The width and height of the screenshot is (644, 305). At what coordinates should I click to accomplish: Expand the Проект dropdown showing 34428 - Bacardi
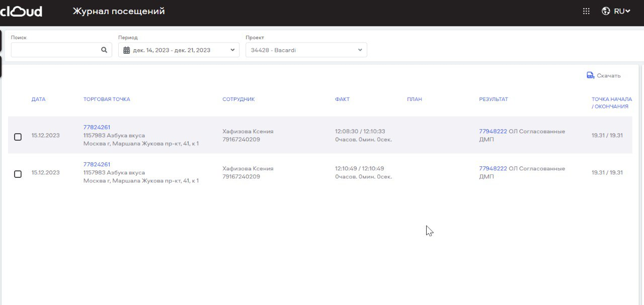306,50
